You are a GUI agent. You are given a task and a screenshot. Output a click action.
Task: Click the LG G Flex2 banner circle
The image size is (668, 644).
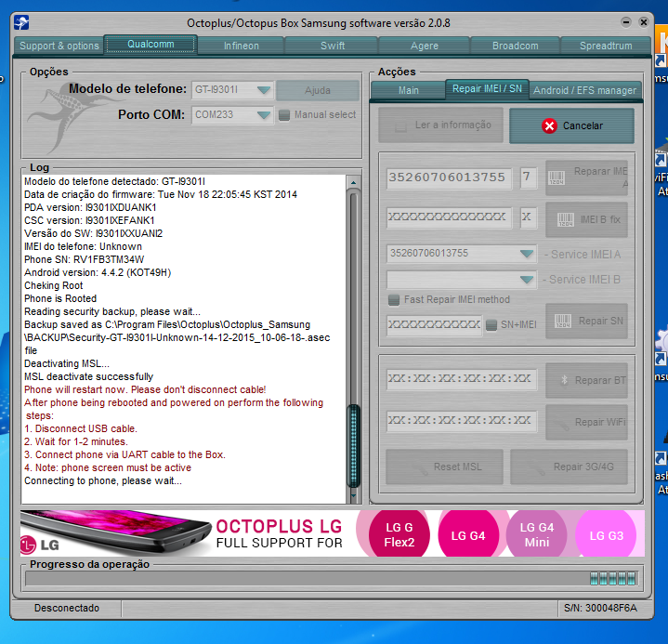[399, 535]
